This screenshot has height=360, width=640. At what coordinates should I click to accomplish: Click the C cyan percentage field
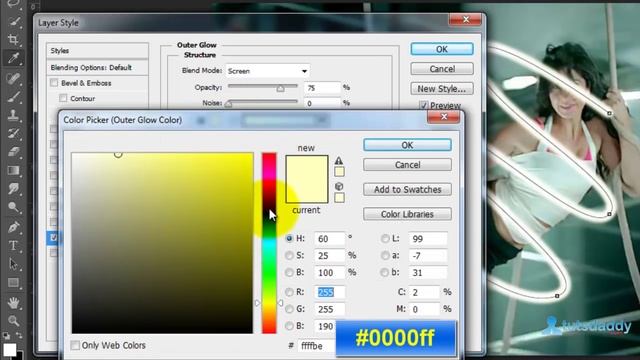[x=424, y=292]
